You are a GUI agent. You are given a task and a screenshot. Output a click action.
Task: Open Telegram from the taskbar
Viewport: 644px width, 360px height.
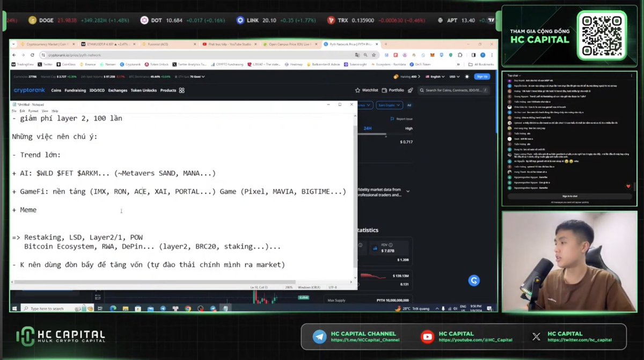(163, 308)
